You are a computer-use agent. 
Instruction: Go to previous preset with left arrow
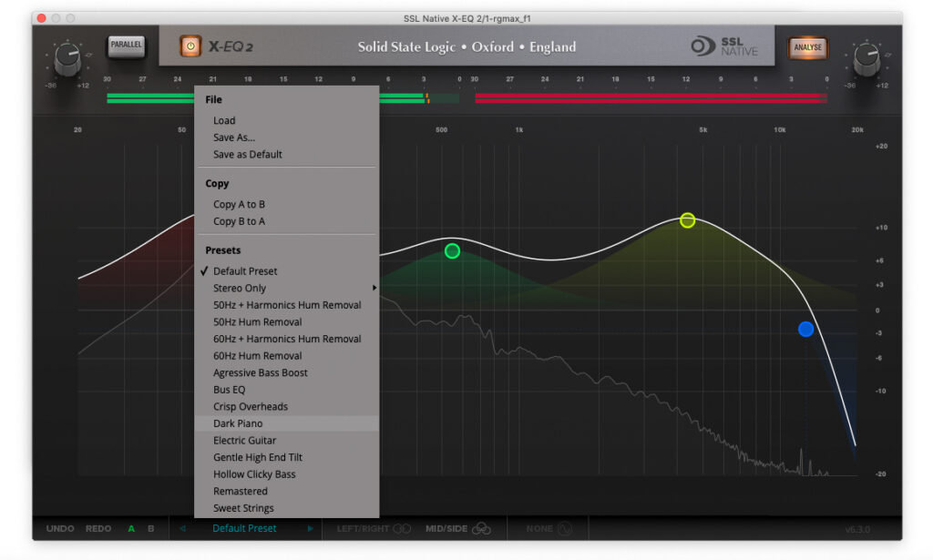click(x=182, y=528)
